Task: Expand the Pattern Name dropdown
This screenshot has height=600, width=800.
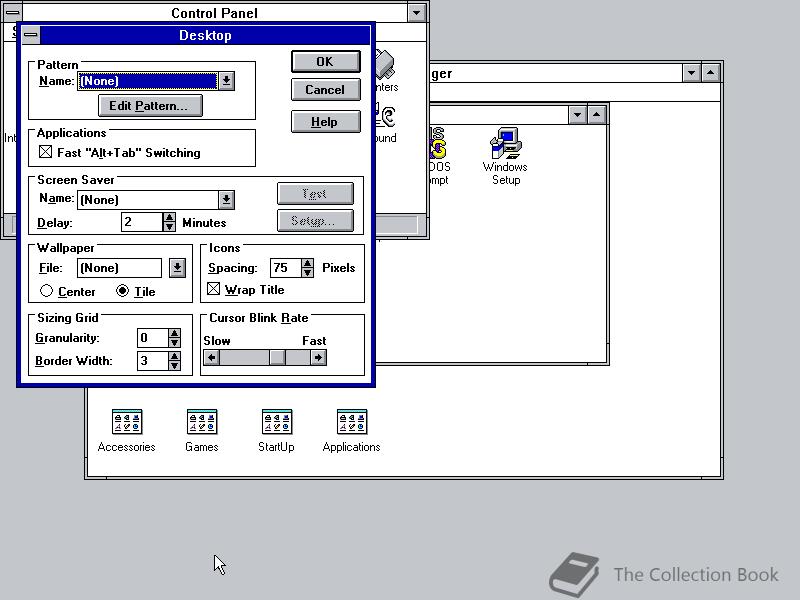Action: click(227, 81)
